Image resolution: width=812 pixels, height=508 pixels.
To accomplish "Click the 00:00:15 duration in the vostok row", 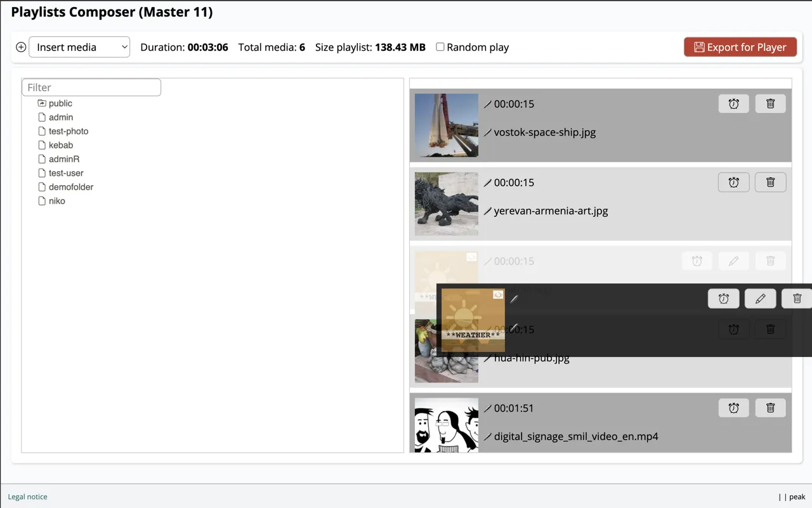I will point(514,104).
